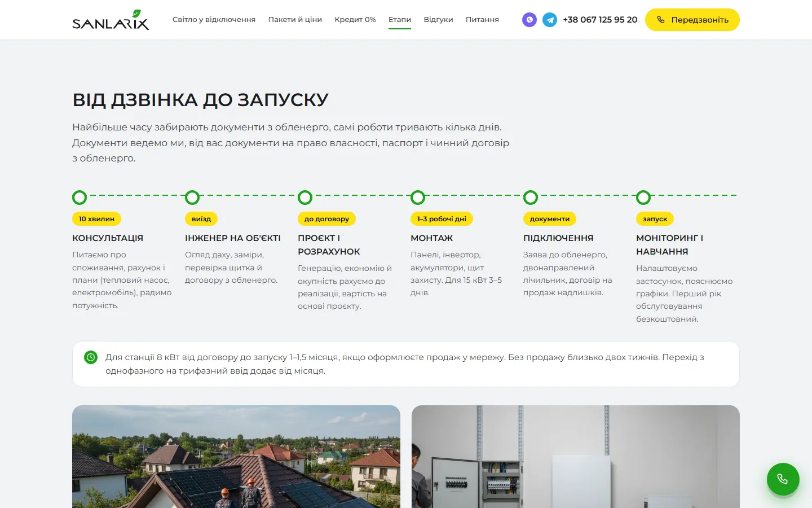
Task: Call the number +38 067 125 95 20
Action: point(600,20)
